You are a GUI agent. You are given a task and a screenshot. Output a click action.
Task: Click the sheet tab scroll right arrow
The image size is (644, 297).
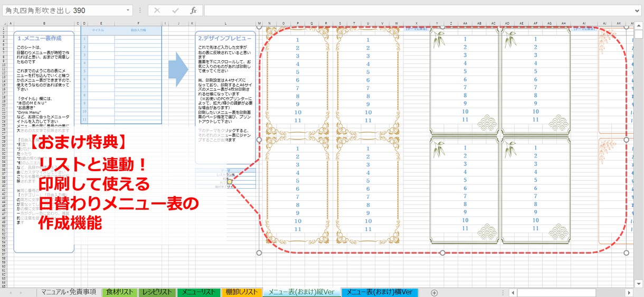point(20,292)
